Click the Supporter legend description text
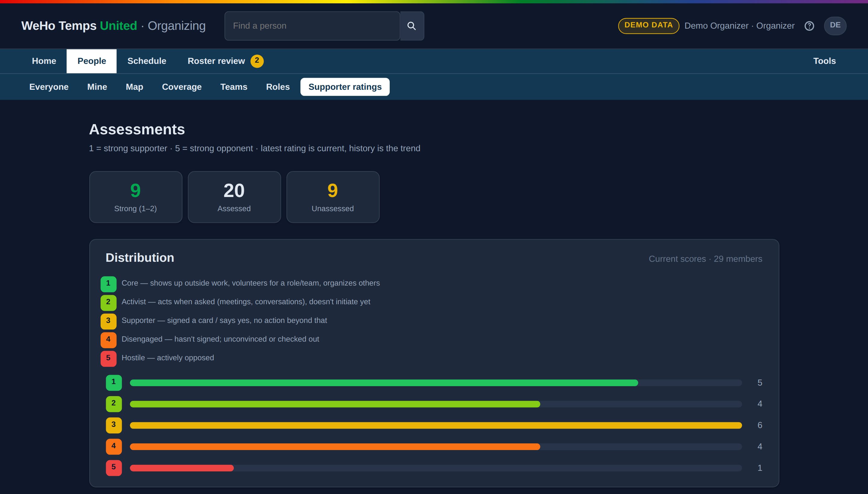 pyautogui.click(x=224, y=320)
